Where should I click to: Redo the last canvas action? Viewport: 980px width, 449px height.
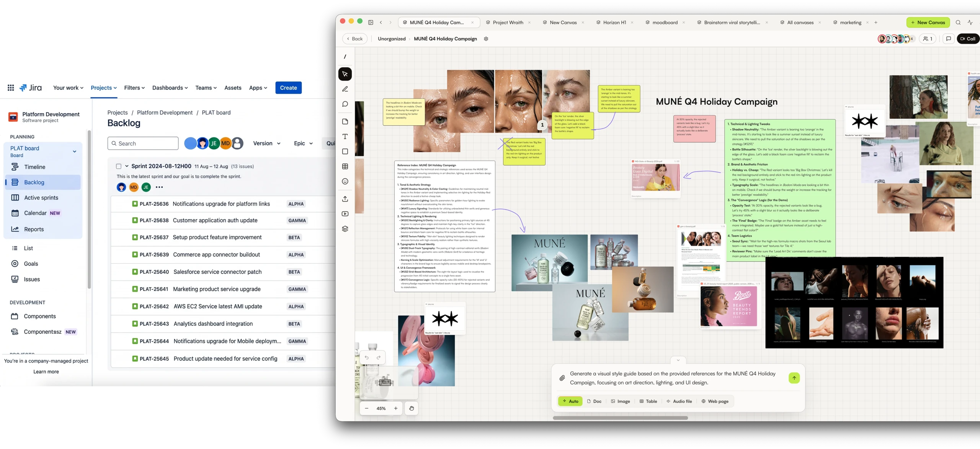379,357
